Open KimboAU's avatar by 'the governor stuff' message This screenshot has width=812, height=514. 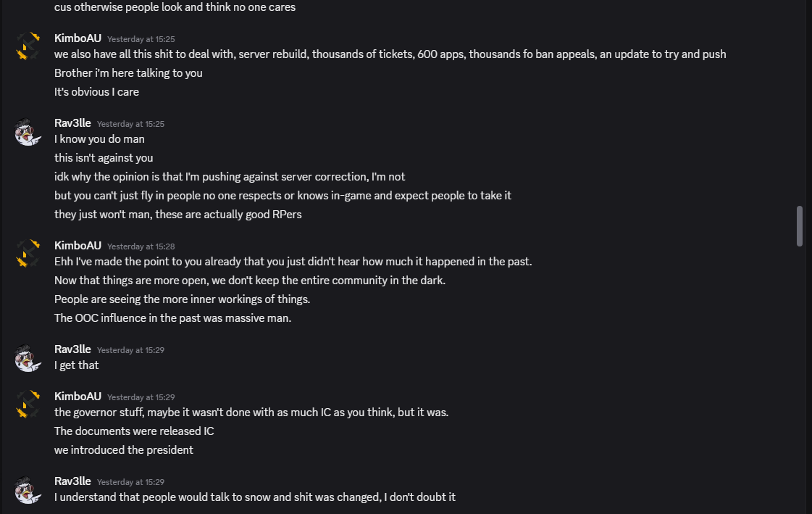(x=28, y=404)
